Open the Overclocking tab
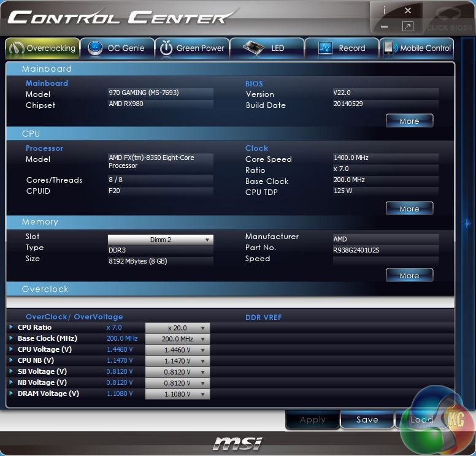 42,48
